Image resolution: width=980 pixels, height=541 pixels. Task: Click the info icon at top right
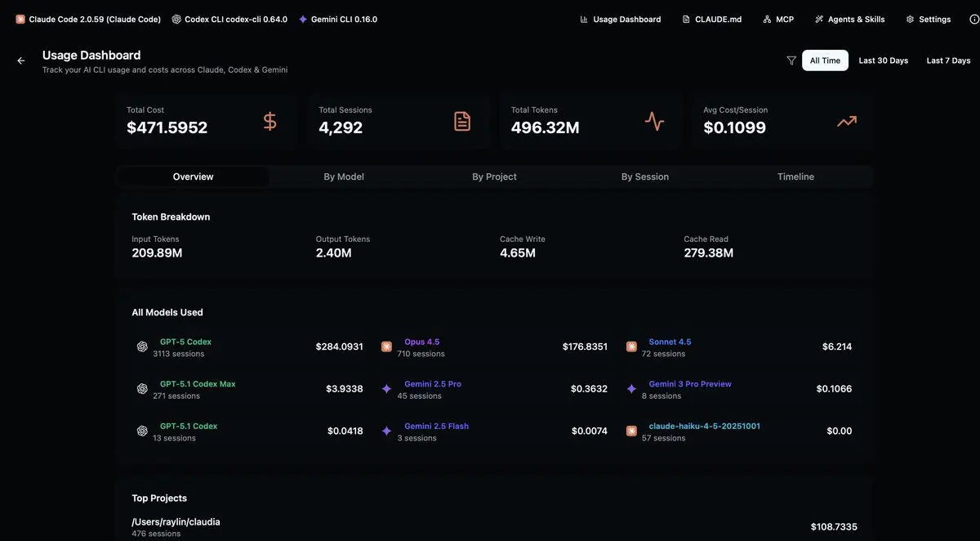pos(973,19)
